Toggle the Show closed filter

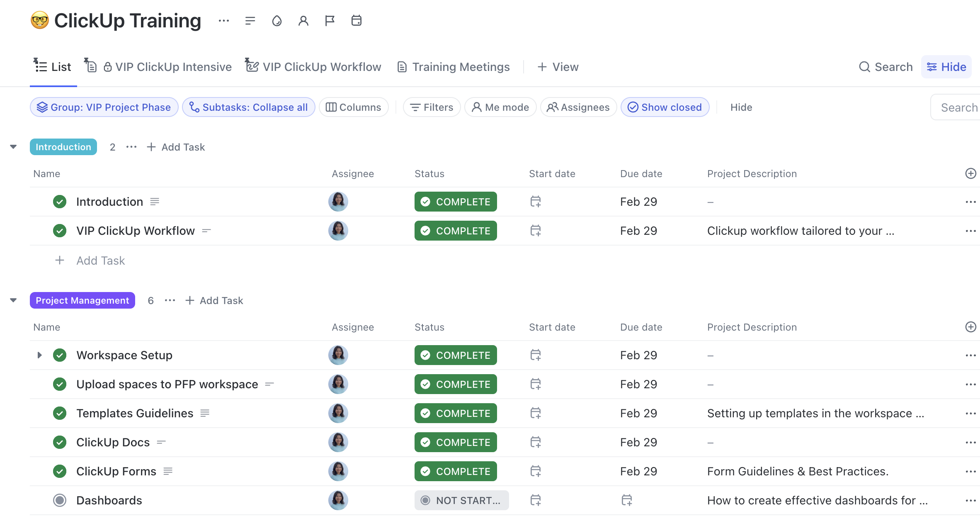click(665, 107)
